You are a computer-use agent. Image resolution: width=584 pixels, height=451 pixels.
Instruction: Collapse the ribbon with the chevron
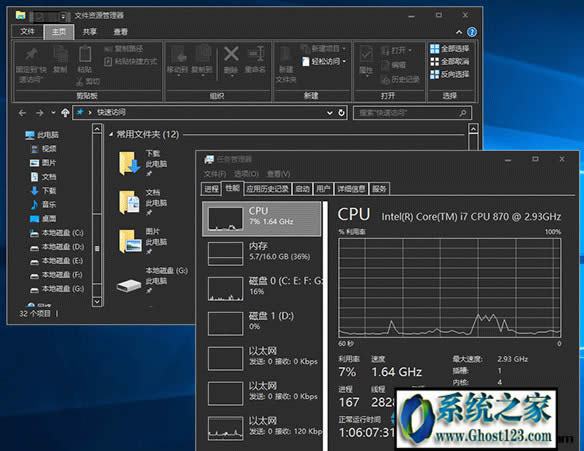click(459, 32)
